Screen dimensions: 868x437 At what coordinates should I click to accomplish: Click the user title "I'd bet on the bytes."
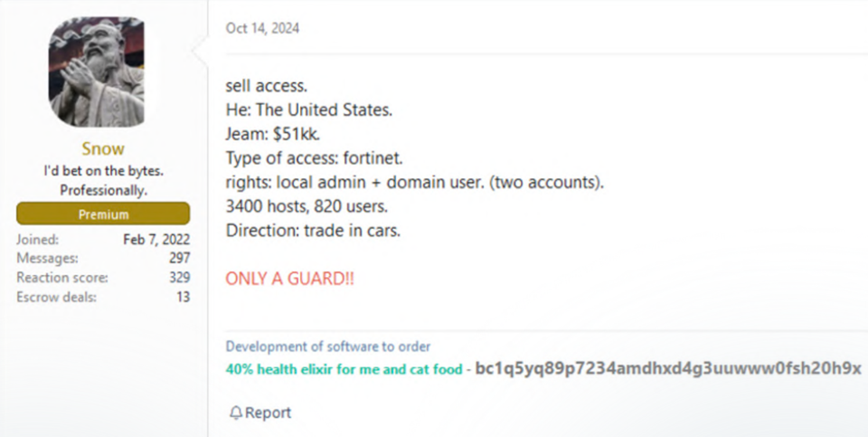(103, 170)
